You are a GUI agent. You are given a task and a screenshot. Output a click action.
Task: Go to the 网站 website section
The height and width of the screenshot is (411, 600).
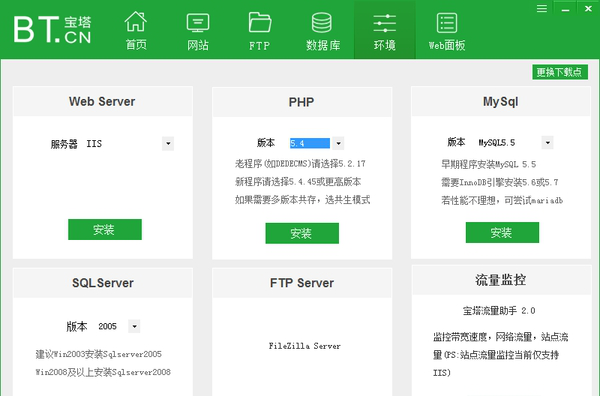[x=198, y=29]
